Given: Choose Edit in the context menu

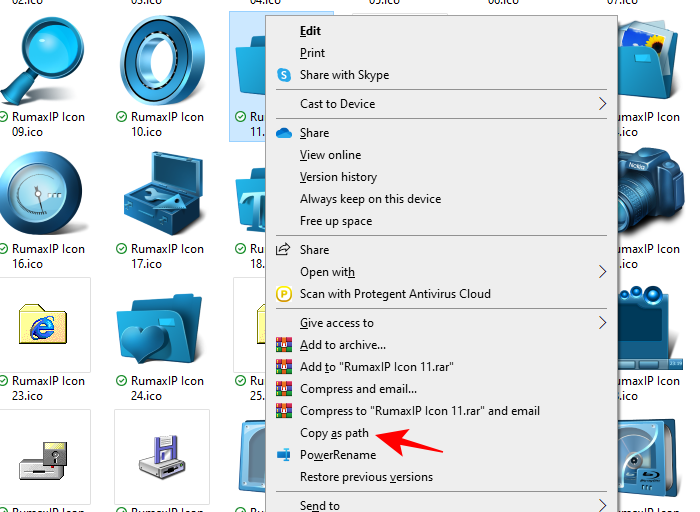Looking at the screenshot, I should [x=310, y=31].
